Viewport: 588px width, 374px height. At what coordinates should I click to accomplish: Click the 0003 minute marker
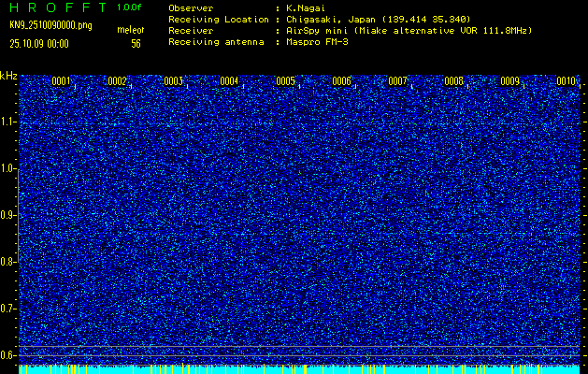(174, 81)
